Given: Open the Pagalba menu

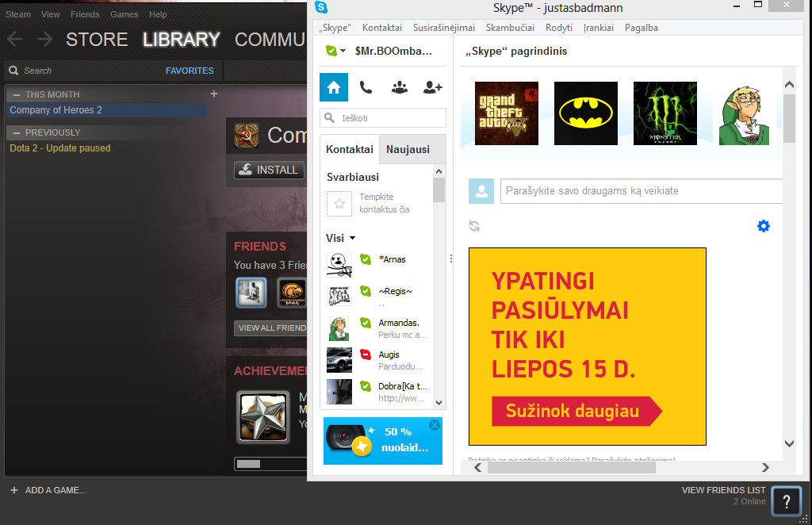Looking at the screenshot, I should [641, 28].
